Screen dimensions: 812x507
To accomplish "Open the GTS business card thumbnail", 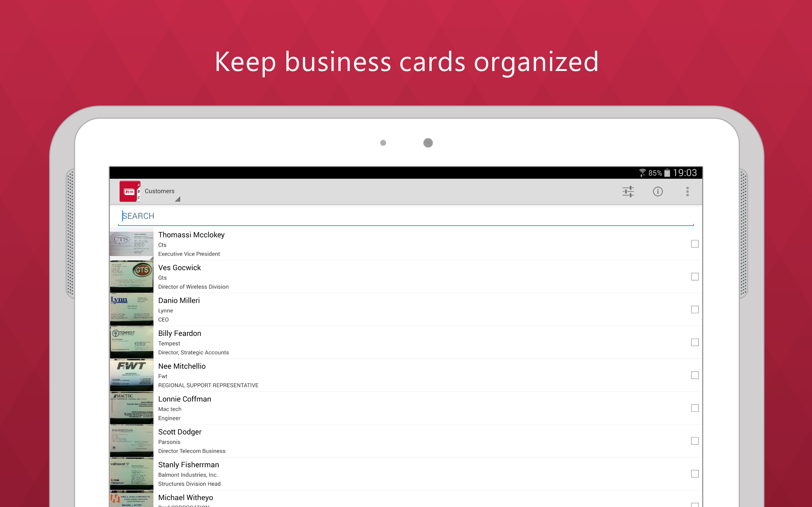I will [x=132, y=277].
